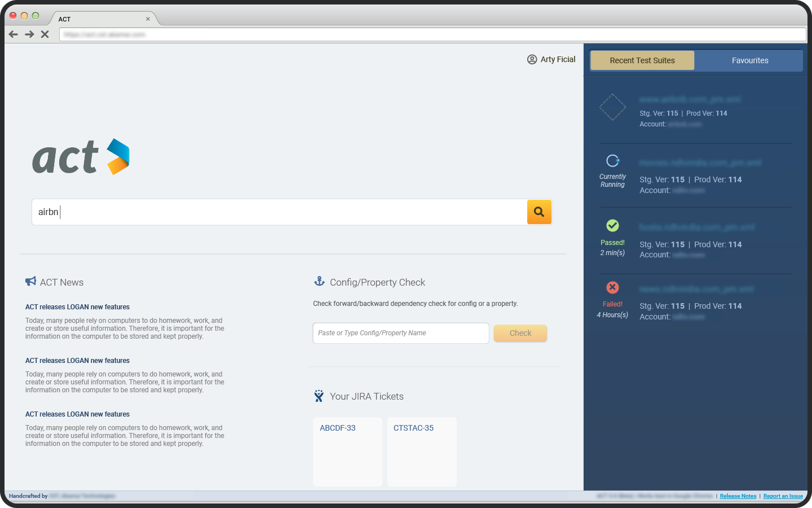Click the main search field containing airbn

point(279,212)
